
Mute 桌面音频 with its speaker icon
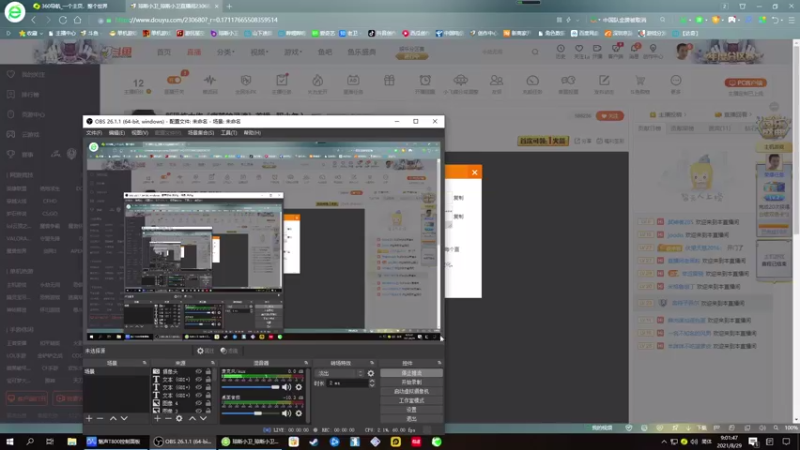[287, 413]
